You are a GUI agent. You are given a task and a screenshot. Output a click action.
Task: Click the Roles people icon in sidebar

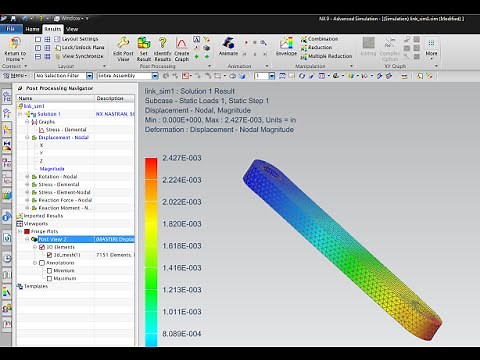pyautogui.click(x=7, y=308)
